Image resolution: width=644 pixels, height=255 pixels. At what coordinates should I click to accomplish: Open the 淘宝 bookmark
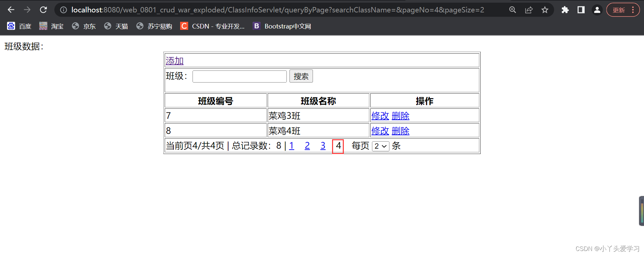tap(51, 26)
